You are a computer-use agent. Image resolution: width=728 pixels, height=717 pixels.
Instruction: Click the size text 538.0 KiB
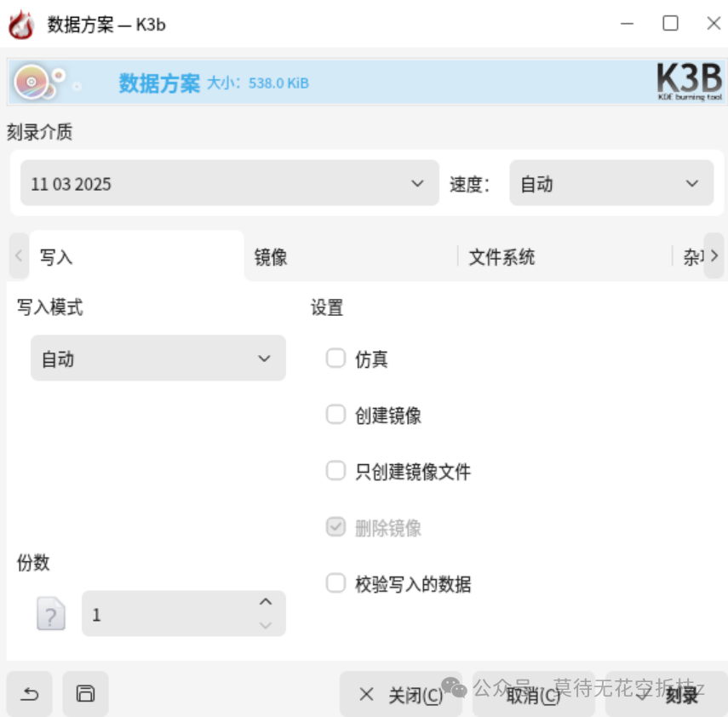(278, 83)
